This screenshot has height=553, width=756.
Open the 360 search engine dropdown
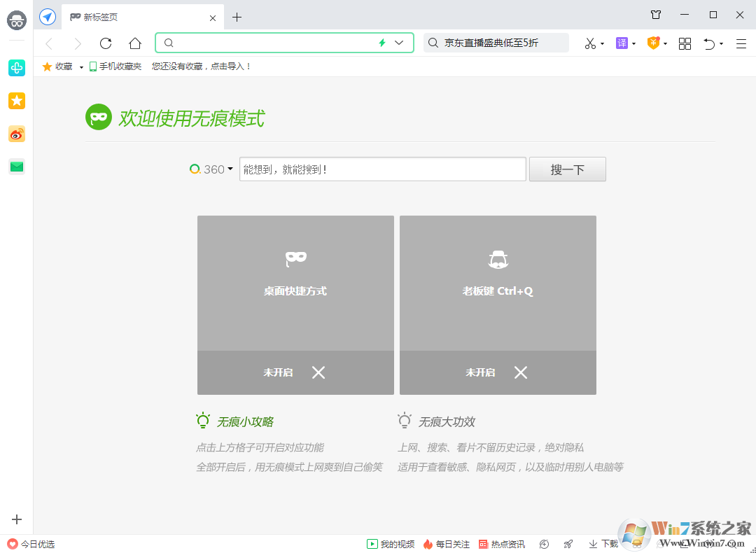coord(211,169)
